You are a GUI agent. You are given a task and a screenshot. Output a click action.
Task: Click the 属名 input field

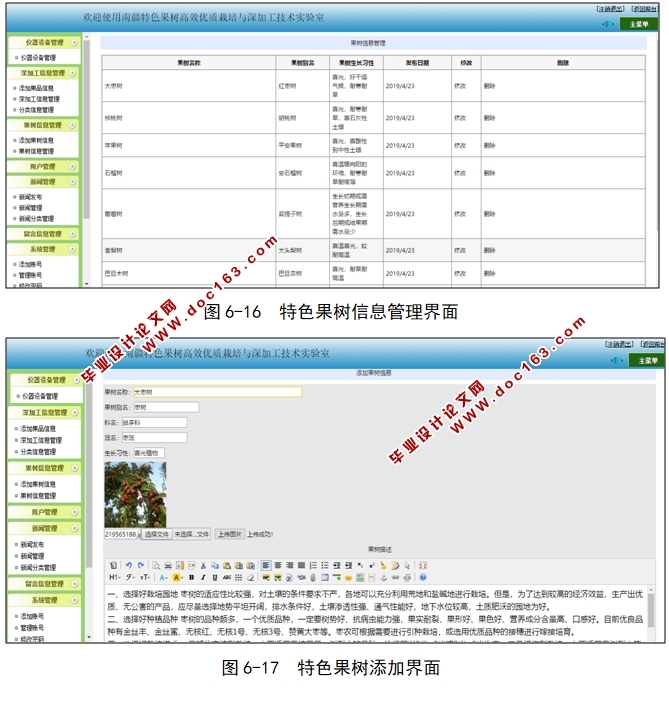154,438
